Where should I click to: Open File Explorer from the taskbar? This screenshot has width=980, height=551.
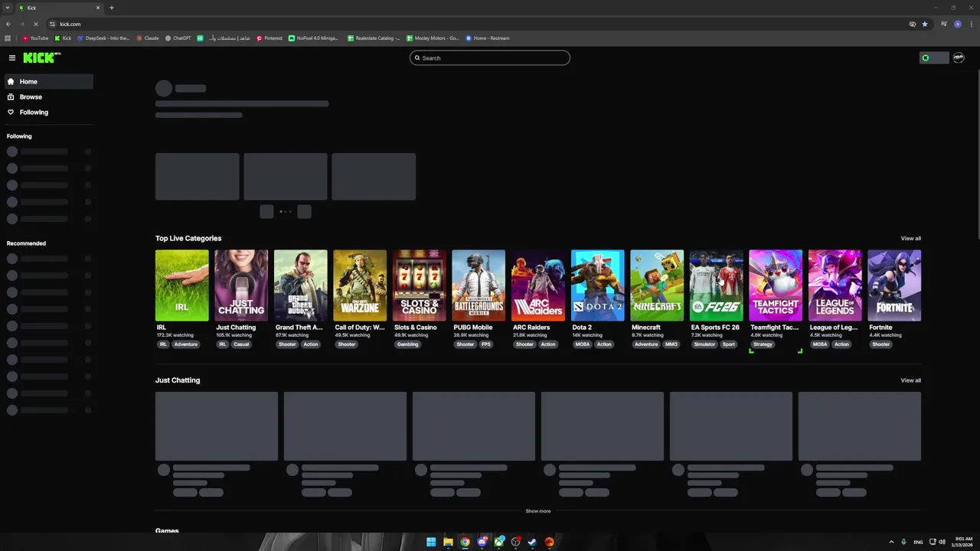[x=448, y=542]
